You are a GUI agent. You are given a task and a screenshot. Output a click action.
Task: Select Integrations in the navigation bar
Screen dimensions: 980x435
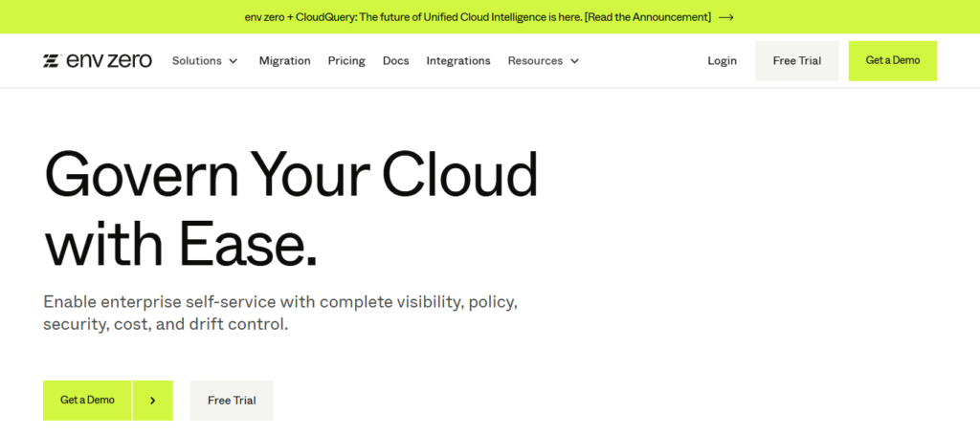458,61
